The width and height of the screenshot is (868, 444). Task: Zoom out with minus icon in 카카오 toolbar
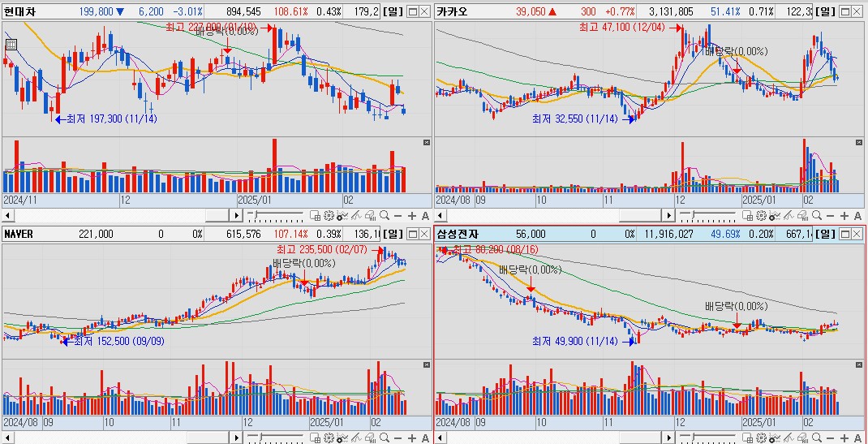830,215
